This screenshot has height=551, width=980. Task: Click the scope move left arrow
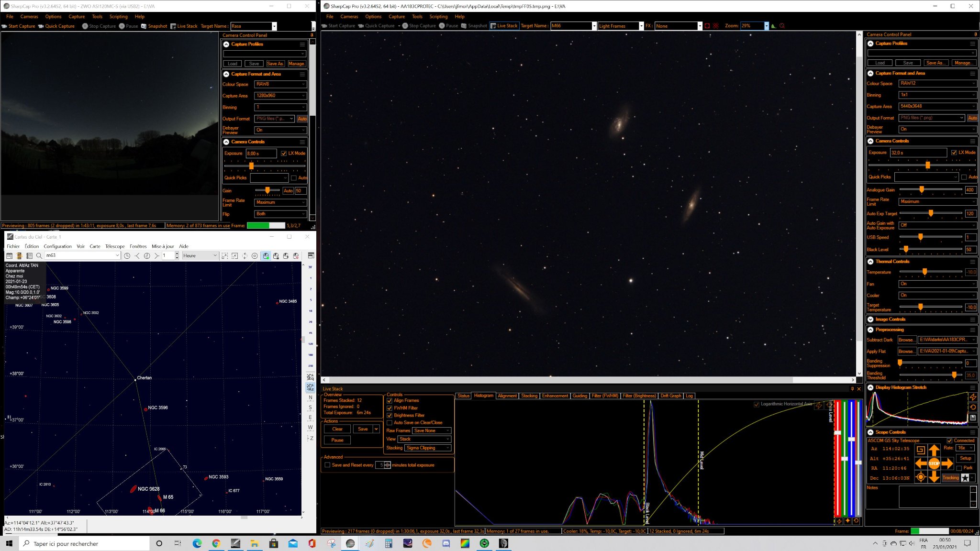point(921,463)
